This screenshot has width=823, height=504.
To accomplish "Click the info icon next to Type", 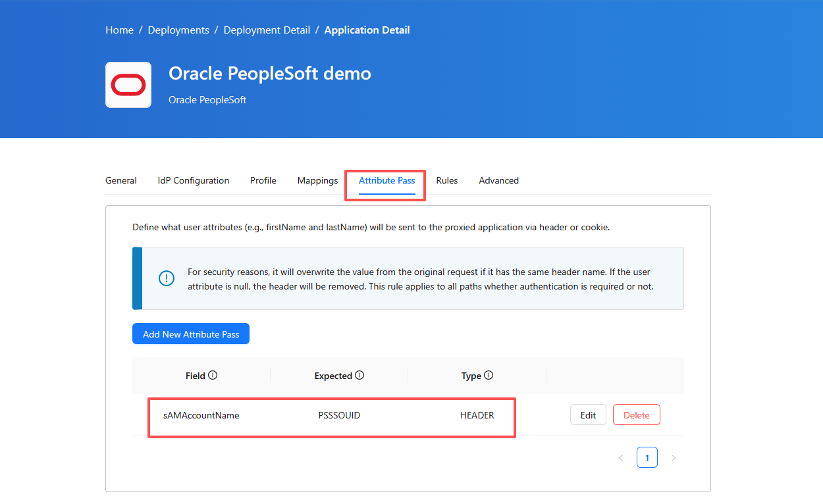I will 489,376.
